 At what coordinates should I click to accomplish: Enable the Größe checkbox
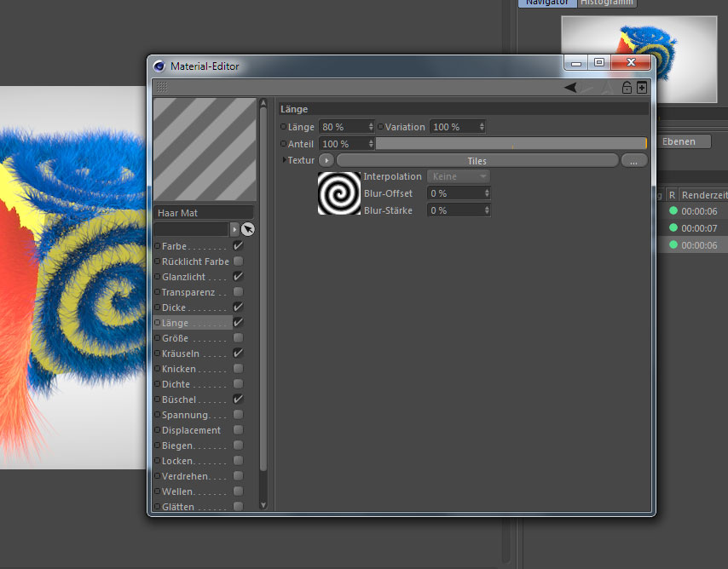[238, 338]
